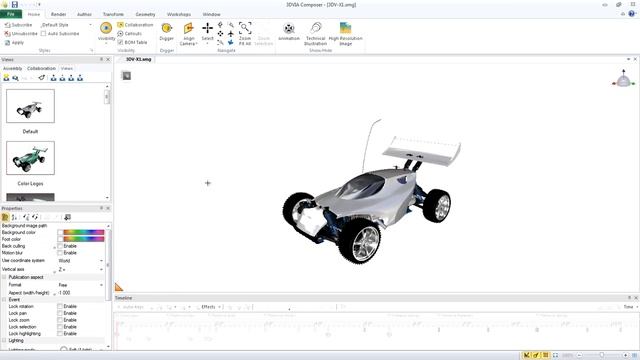
Task: Click the small square icon at viewport top-left
Action: (127, 76)
